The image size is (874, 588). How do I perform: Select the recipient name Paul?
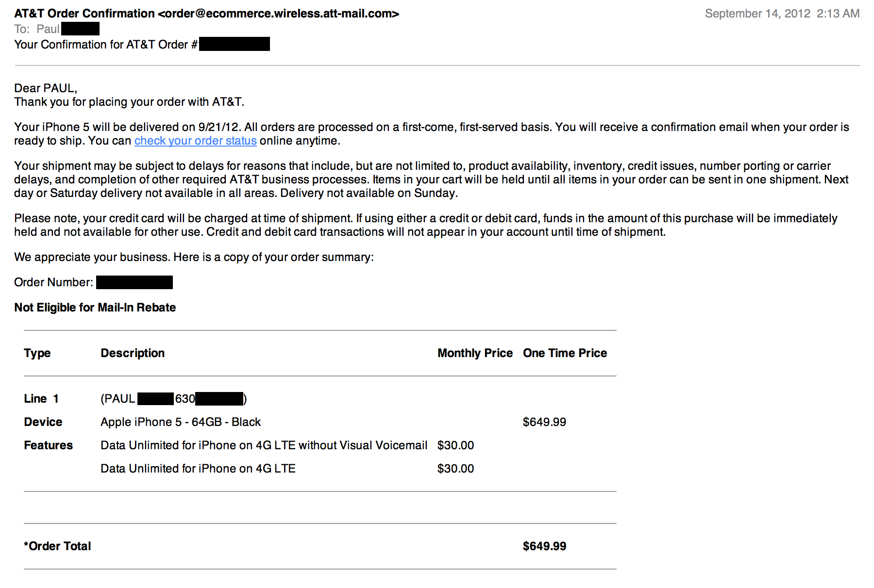(48, 29)
